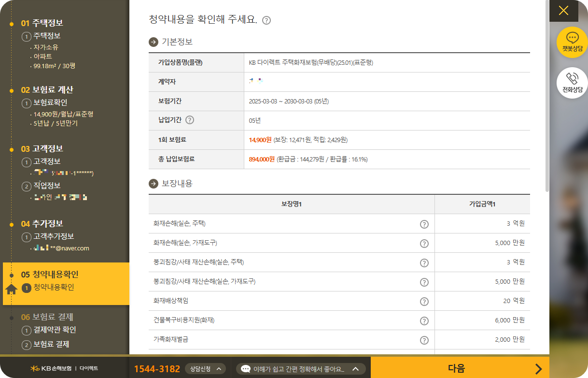Go to step 01 주택정보

(42, 23)
